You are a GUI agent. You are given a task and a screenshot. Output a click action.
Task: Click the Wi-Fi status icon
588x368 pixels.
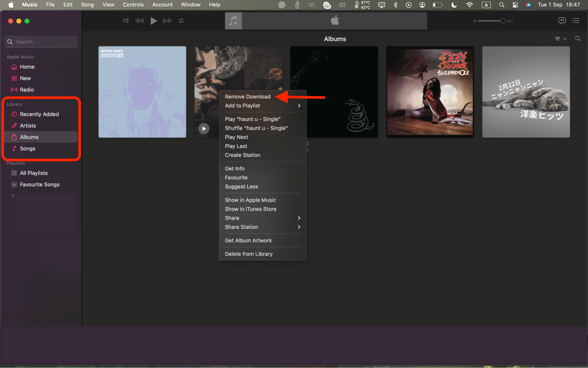pyautogui.click(x=469, y=5)
